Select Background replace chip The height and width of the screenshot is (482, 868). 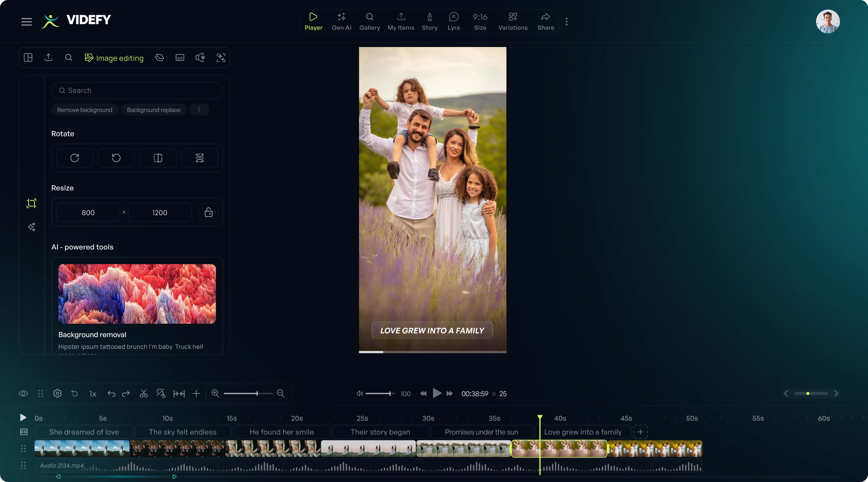(x=153, y=110)
